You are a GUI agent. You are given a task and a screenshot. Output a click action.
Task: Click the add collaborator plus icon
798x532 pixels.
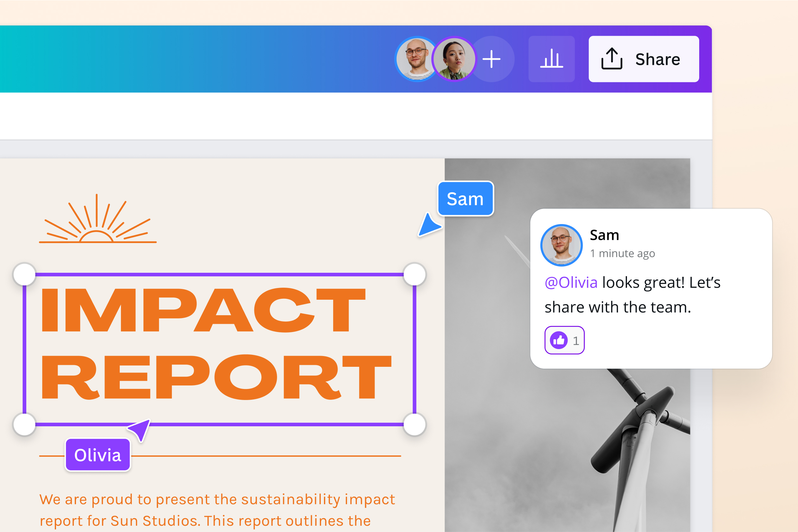[492, 59]
